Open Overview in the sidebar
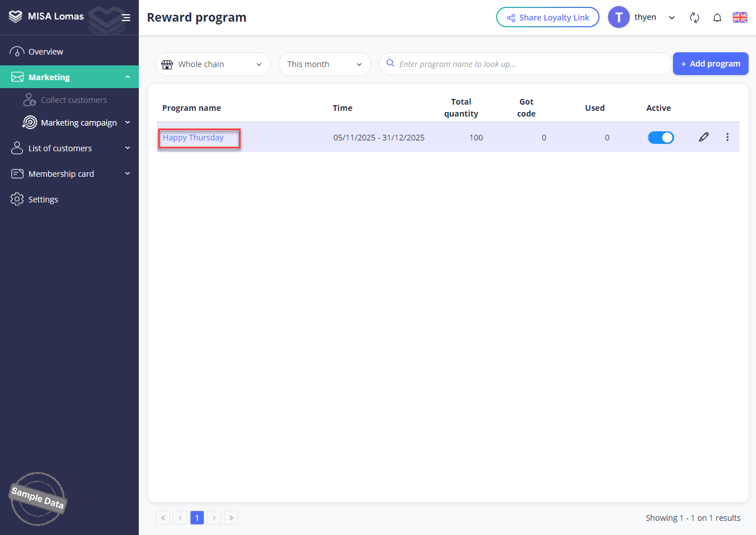Image resolution: width=756 pixels, height=535 pixels. [x=46, y=52]
